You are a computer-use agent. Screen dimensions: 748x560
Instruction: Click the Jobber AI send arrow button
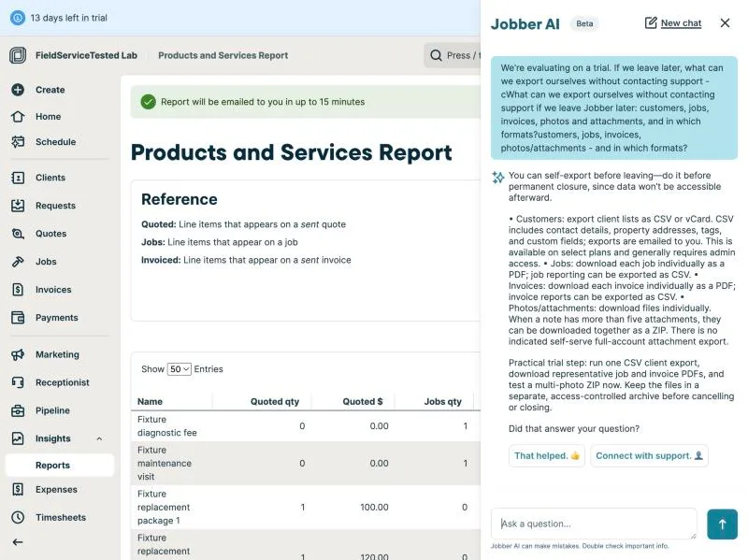(722, 524)
